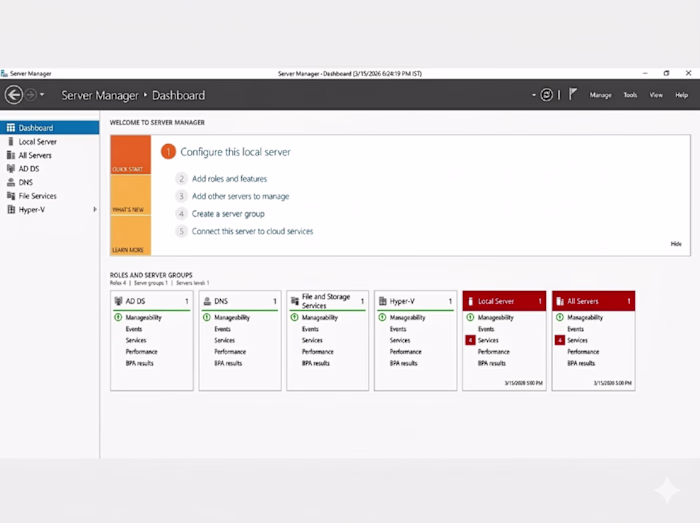This screenshot has width=700, height=523.
Task: Open Performance in the All Servers tile
Action: tap(583, 352)
